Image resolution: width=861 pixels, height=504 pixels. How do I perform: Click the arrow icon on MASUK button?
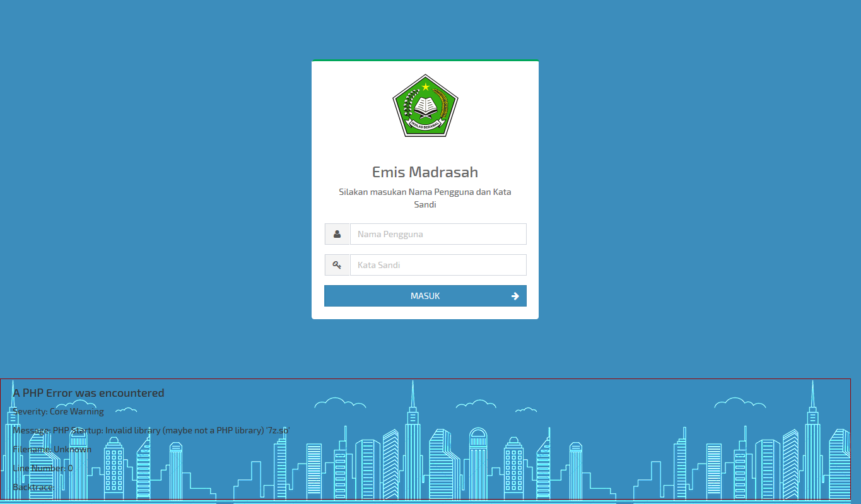pyautogui.click(x=515, y=296)
